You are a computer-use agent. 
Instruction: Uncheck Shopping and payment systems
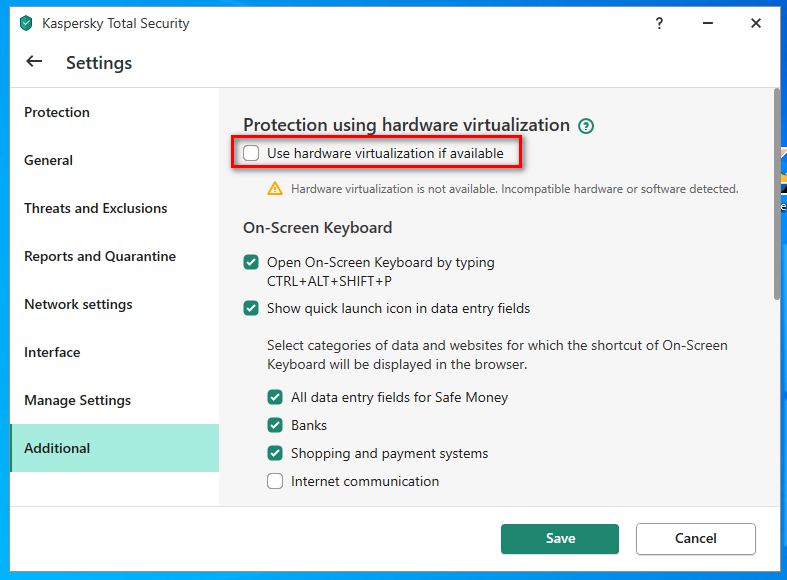click(275, 453)
